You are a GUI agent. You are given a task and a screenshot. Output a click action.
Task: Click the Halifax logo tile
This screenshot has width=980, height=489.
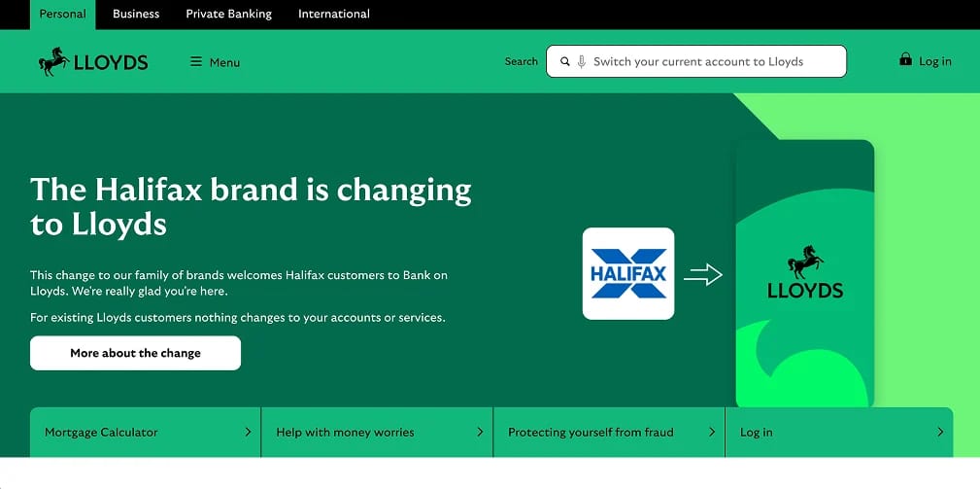(x=628, y=274)
